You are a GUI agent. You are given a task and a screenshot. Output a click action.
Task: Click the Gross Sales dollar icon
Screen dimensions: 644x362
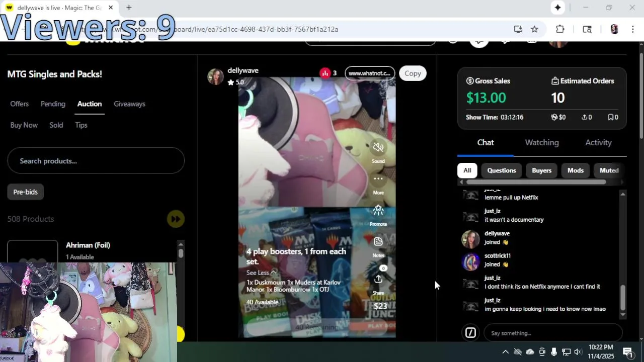tap(470, 81)
